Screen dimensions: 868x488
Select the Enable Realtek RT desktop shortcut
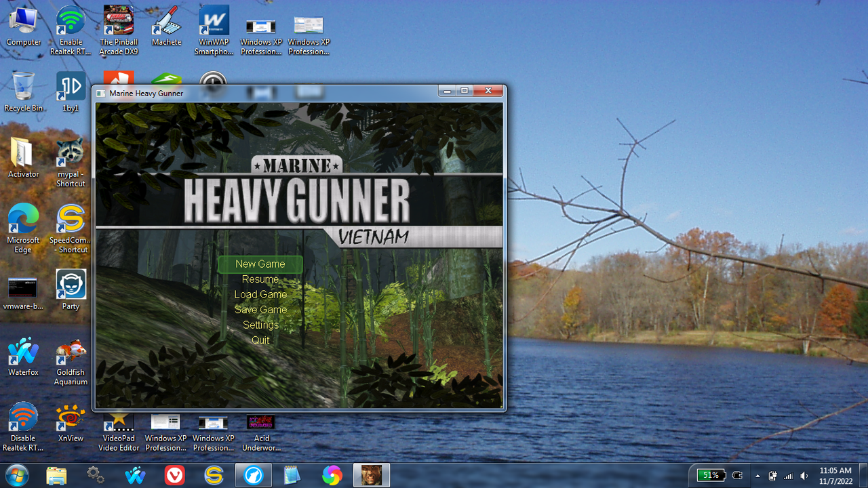[71, 31]
